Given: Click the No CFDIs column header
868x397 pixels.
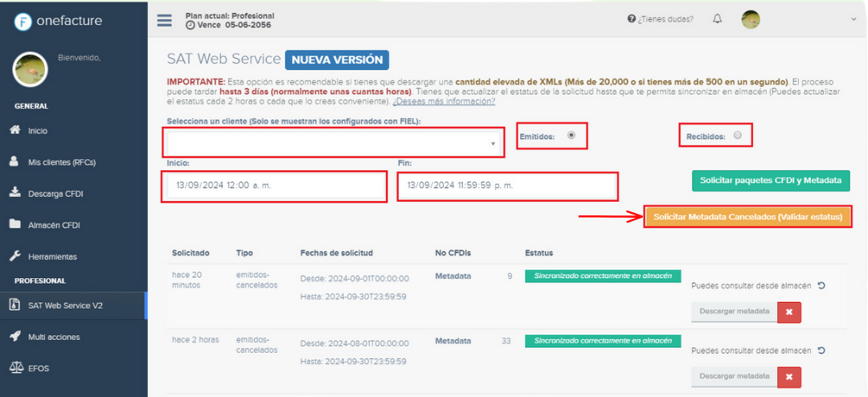Looking at the screenshot, I should click(x=452, y=253).
